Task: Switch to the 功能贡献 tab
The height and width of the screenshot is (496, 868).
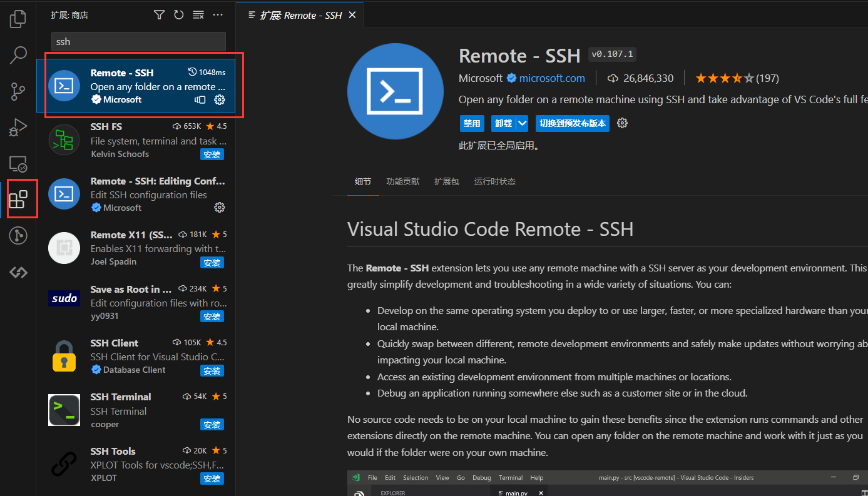Action: pos(402,181)
